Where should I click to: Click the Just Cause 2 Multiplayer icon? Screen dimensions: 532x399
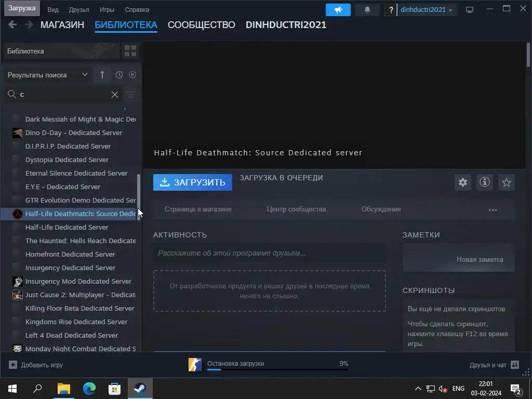[18, 295]
